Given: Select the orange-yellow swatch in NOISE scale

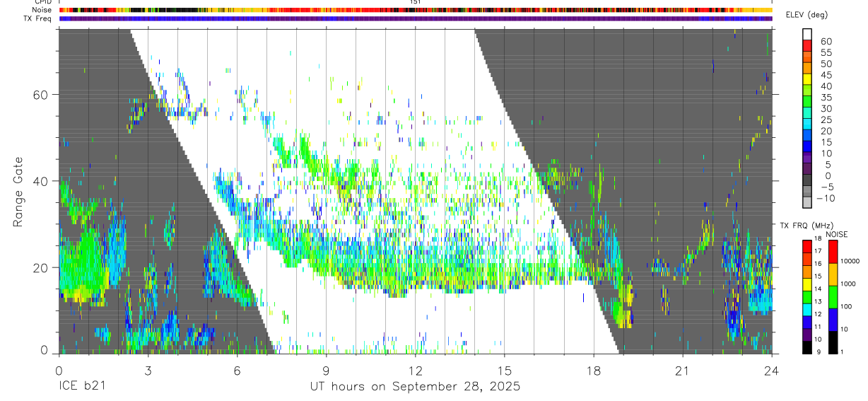Looking at the screenshot, I should (x=832, y=275).
